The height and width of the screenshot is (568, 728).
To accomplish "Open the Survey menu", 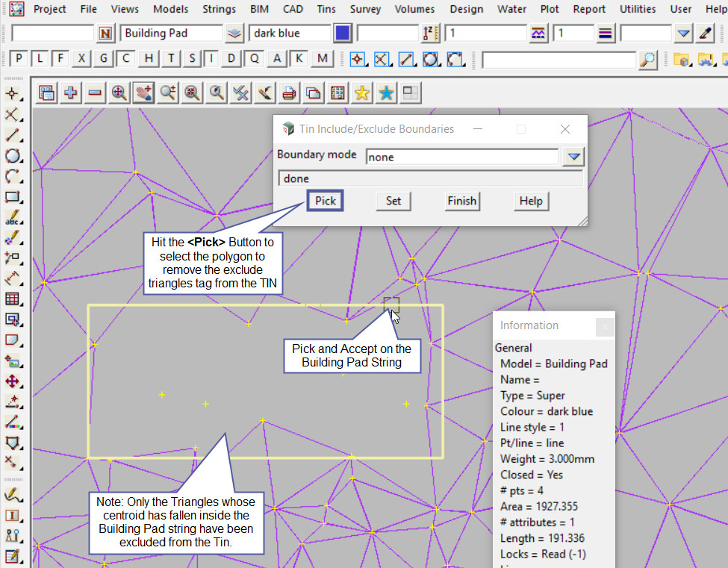I will point(365,9).
